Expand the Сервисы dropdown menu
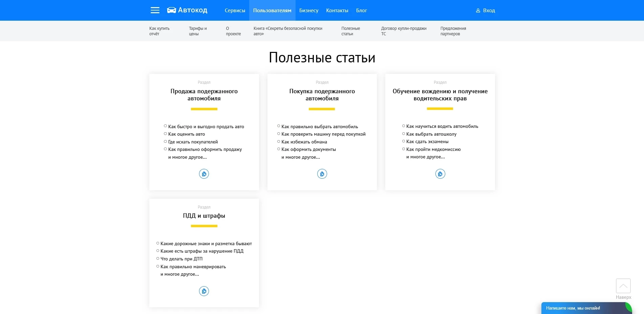The height and width of the screenshot is (314, 644). 235,11
